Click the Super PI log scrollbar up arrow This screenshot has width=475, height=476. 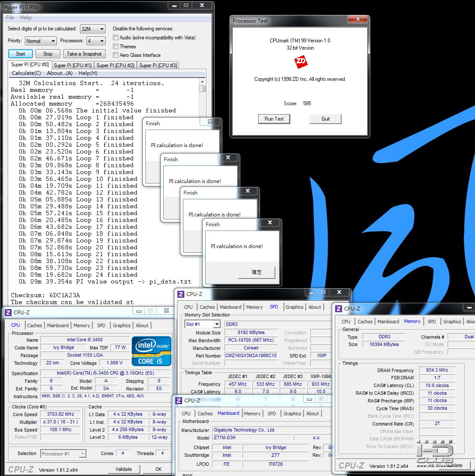(x=202, y=82)
